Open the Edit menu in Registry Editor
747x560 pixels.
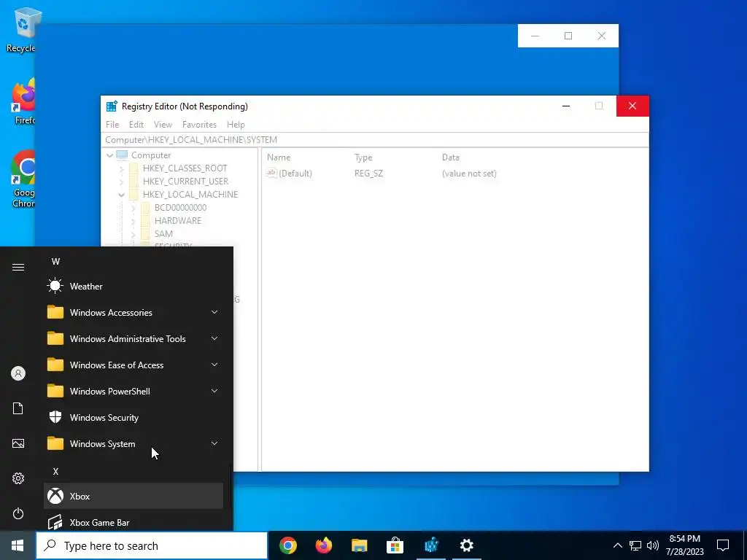(x=136, y=124)
